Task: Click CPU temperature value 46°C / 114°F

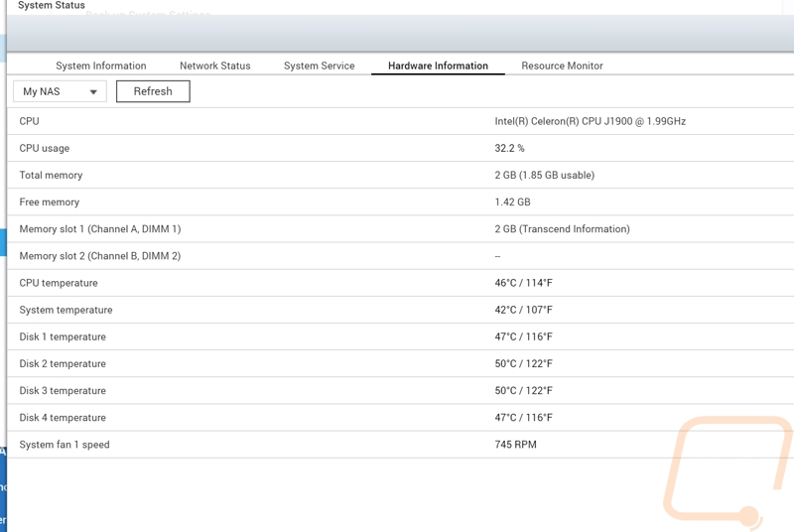Action: 524,283
